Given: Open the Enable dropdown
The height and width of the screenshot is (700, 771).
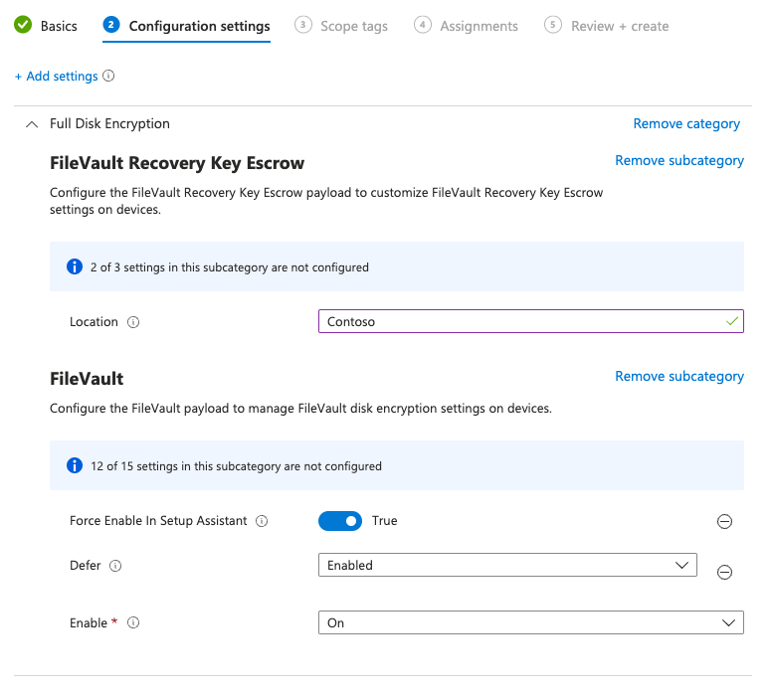Looking at the screenshot, I should (530, 623).
